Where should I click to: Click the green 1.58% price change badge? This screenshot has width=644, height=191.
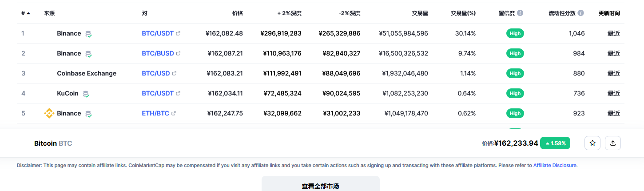[x=555, y=143]
